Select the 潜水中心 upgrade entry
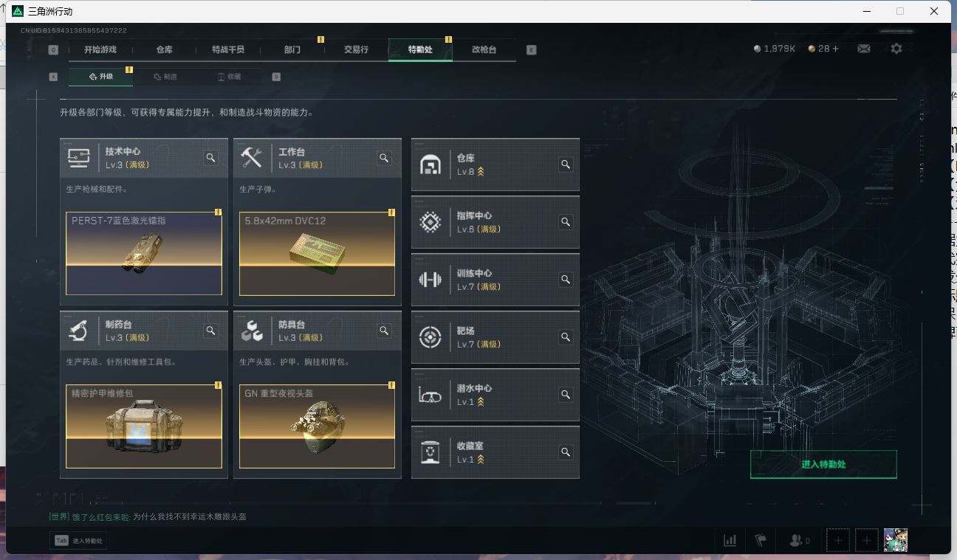This screenshot has height=560, width=957. point(495,395)
